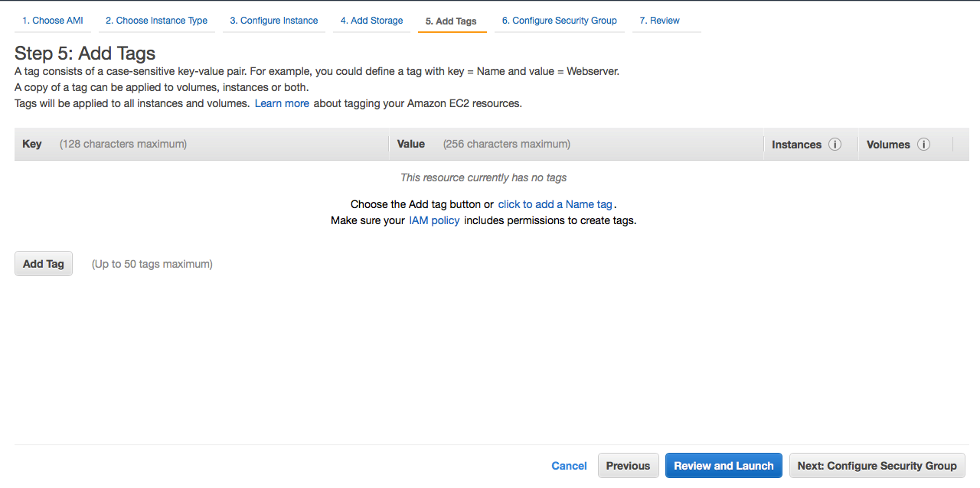Open the IAM policy link
Image resolution: width=980 pixels, height=488 pixels.
point(434,220)
